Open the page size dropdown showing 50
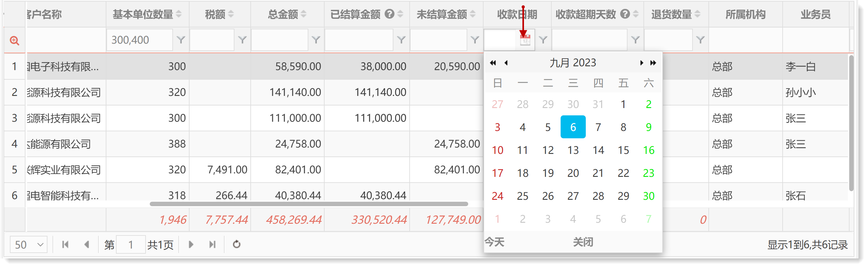 [29, 244]
